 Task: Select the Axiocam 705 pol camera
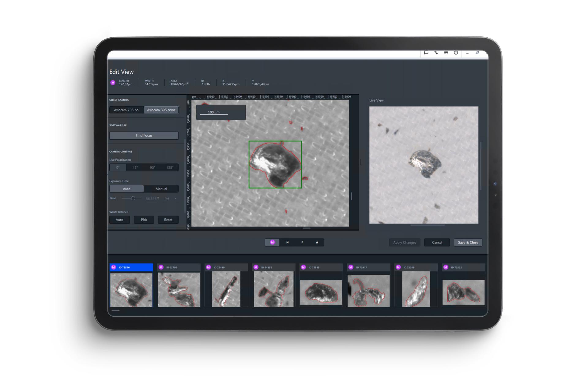[126, 110]
